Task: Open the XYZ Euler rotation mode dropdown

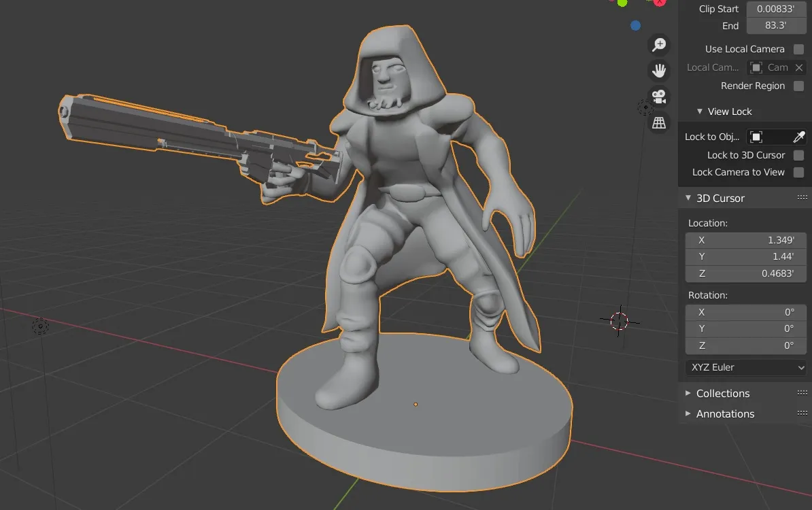Action: click(x=746, y=367)
